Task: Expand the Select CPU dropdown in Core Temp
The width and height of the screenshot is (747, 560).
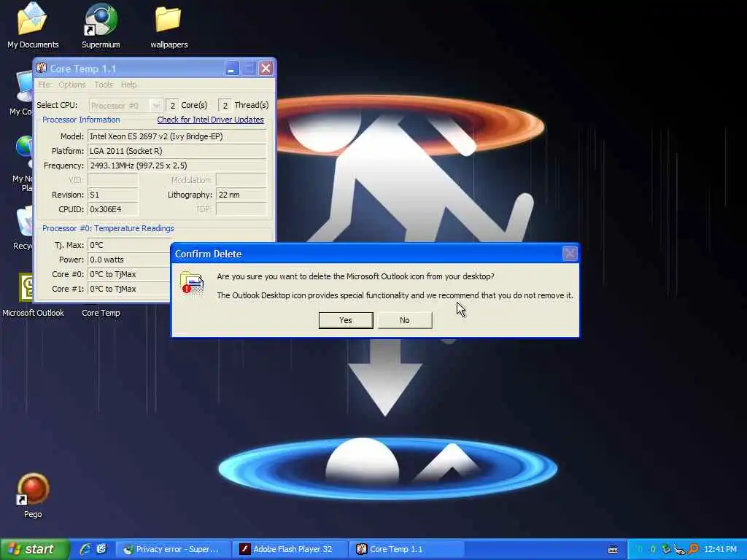Action: click(155, 105)
